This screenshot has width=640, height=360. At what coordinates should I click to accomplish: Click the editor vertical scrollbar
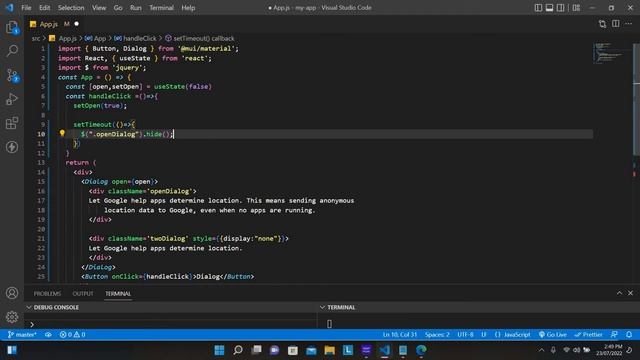[x=636, y=100]
